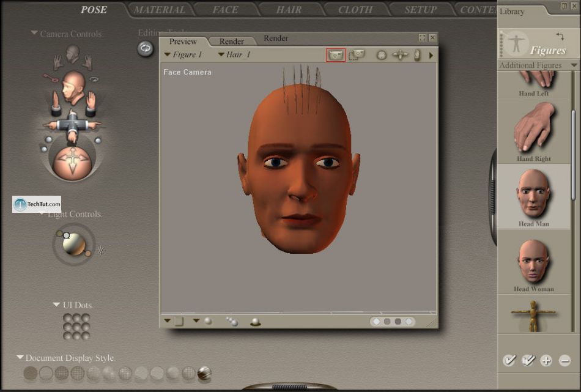The height and width of the screenshot is (392, 581).
Task: Click the mini hand camera icon
Action: coord(417,55)
